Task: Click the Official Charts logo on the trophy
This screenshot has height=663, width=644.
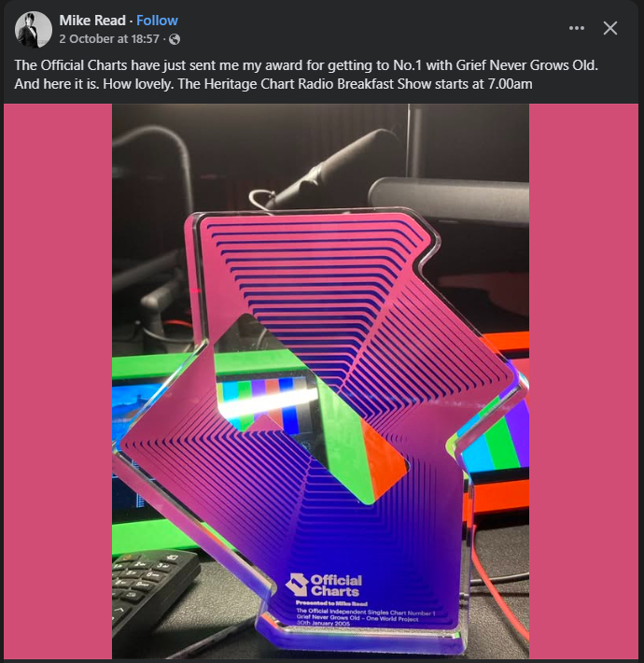Action: (x=324, y=585)
